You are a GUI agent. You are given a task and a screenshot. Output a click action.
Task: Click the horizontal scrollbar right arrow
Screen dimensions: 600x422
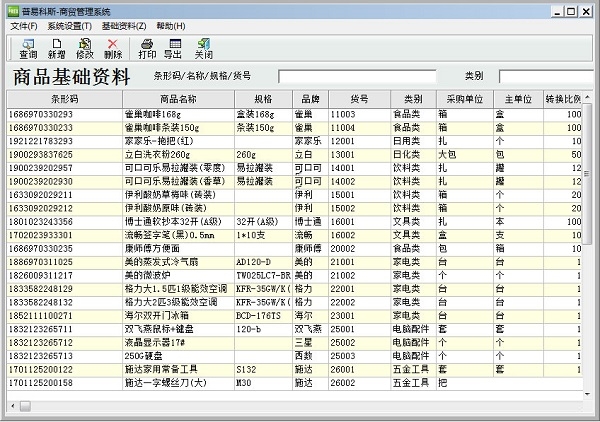coord(577,406)
